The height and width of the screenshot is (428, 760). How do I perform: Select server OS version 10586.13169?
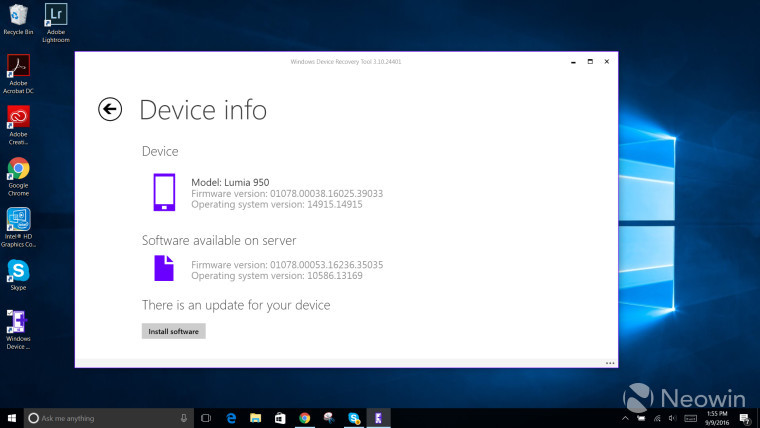[334, 275]
